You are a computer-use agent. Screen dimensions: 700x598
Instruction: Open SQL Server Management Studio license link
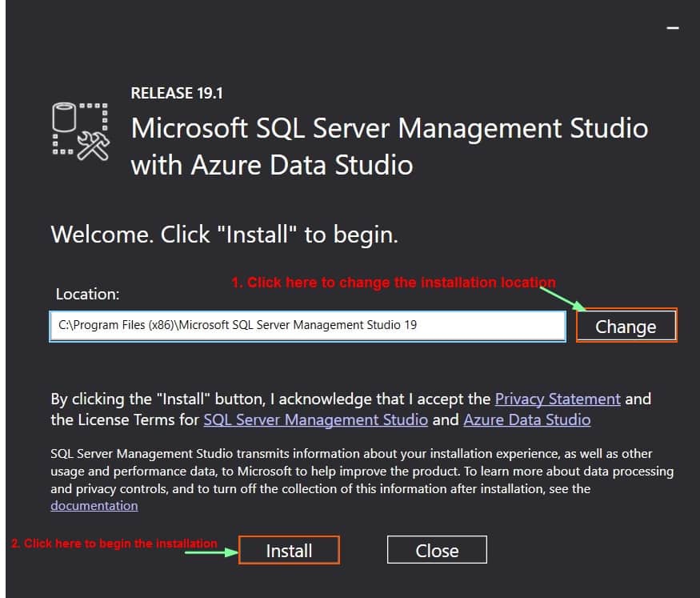316,419
